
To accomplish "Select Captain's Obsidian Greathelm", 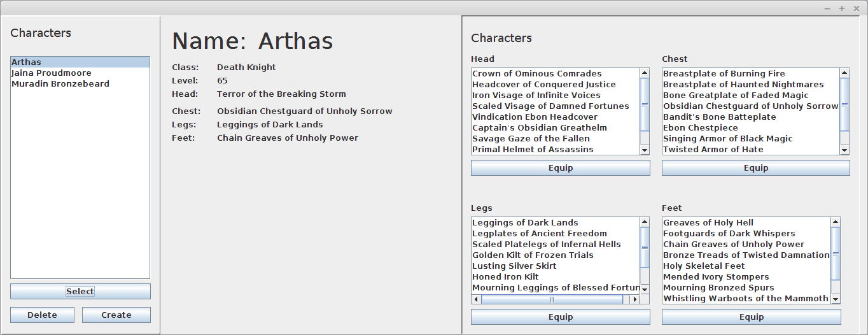I will tap(556, 127).
